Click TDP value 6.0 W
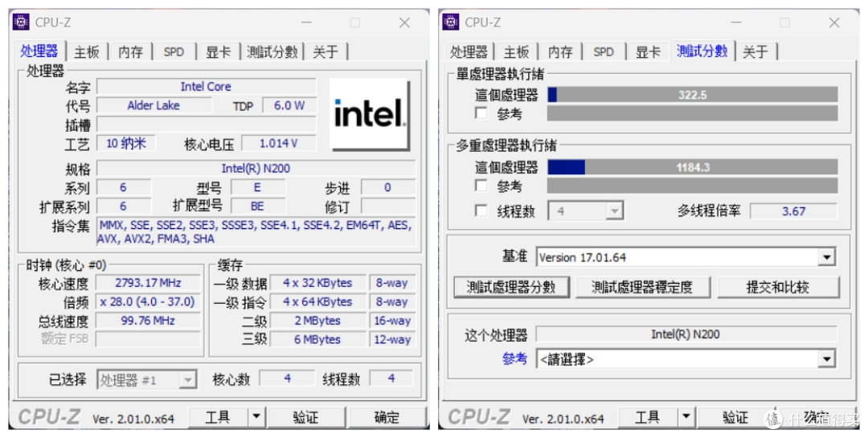Viewport: 868px width, 438px height. pos(289,105)
